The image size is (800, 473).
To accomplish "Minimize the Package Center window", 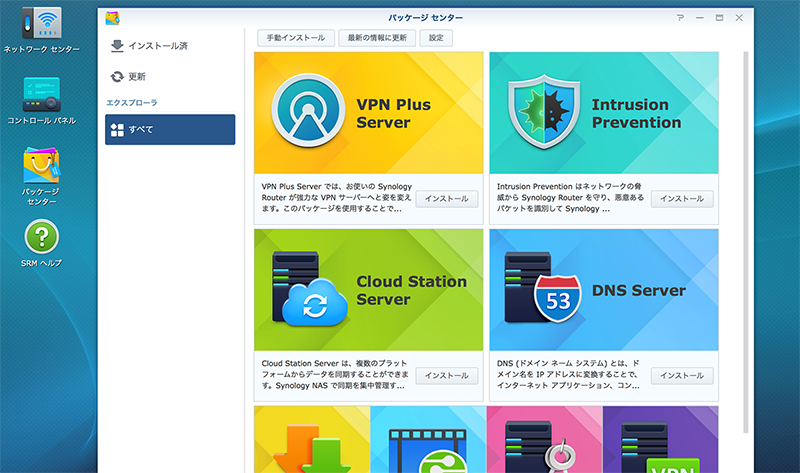I will 700,18.
